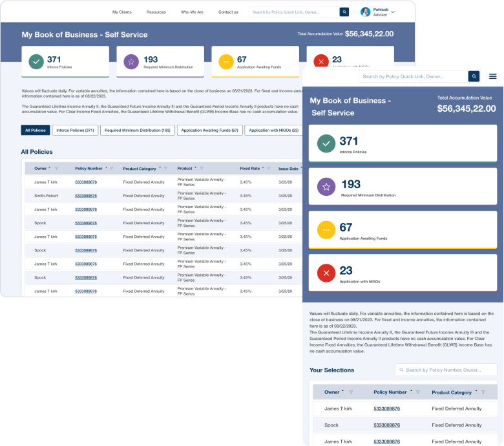Click the desktop $56,345,22.00 accumulation value
Image resolution: width=504 pixels, height=446 pixels.
tap(369, 34)
